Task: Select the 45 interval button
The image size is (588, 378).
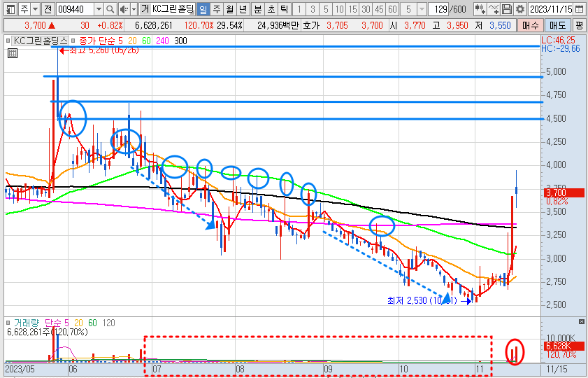Action: point(379,9)
